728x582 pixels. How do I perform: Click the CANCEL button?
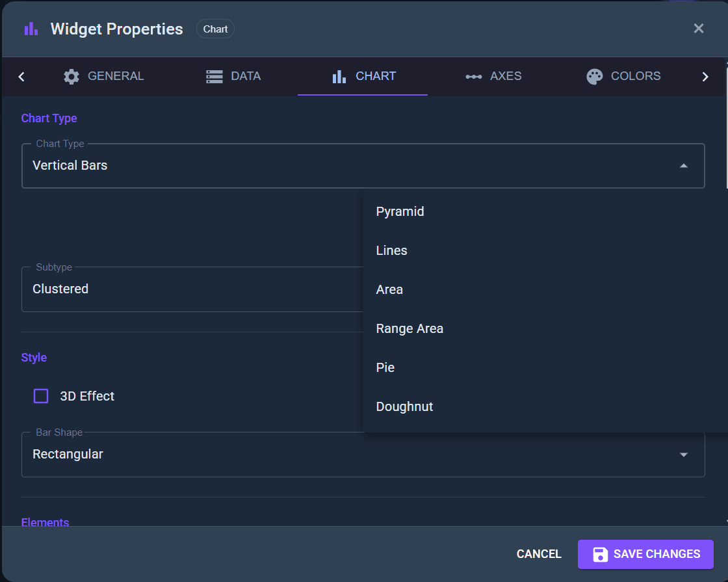click(x=539, y=554)
